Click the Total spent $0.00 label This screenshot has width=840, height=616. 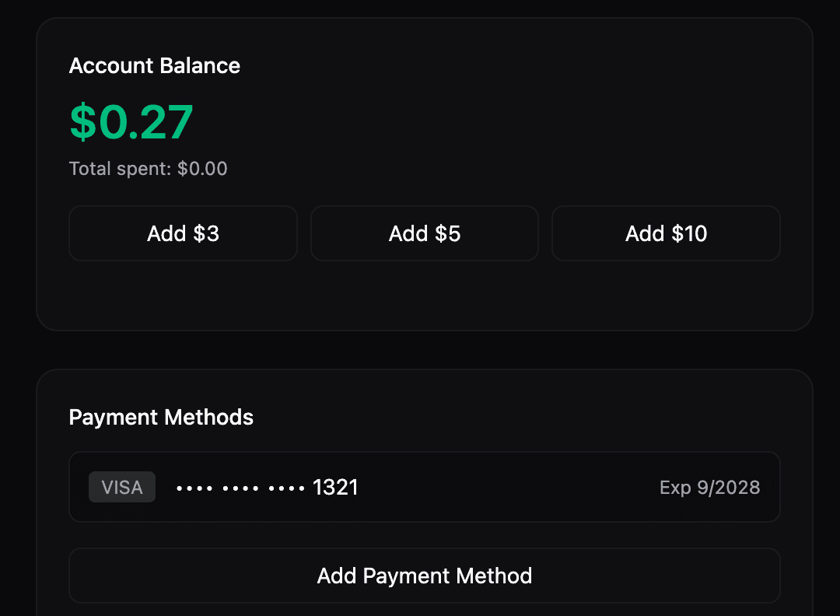pos(148,168)
